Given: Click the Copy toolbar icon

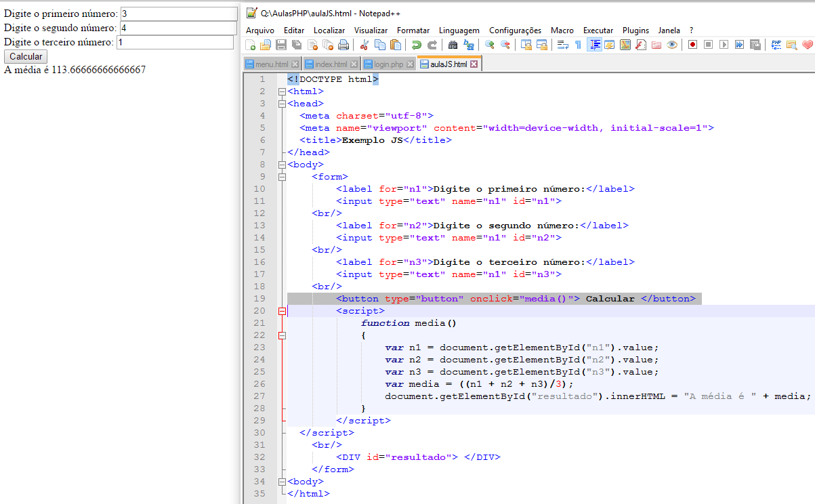Looking at the screenshot, I should pos(380,45).
